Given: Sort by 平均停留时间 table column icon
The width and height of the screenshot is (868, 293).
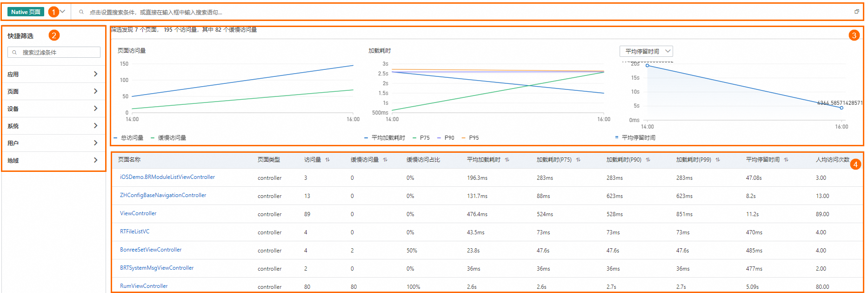Looking at the screenshot, I should (786, 159).
